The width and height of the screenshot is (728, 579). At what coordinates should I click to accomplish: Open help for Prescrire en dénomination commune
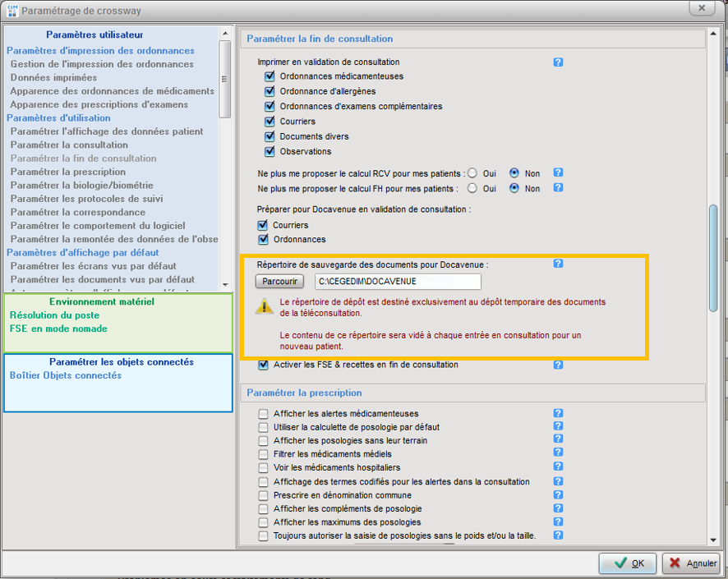[x=558, y=495]
